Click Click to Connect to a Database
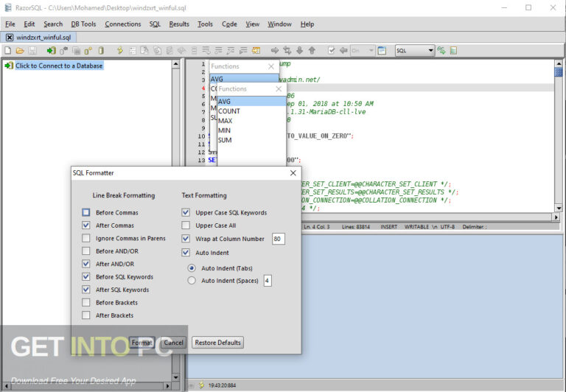Screen dimensions: 566x392 (59, 66)
